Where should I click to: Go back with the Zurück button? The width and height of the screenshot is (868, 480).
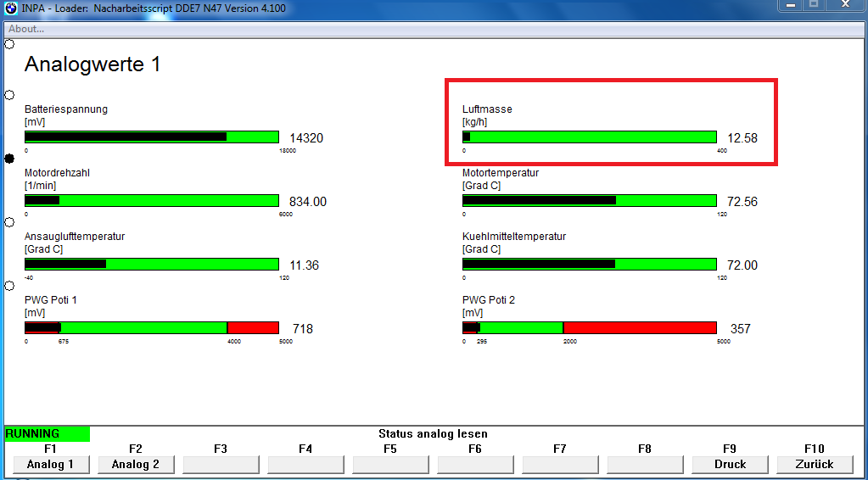[815, 464]
